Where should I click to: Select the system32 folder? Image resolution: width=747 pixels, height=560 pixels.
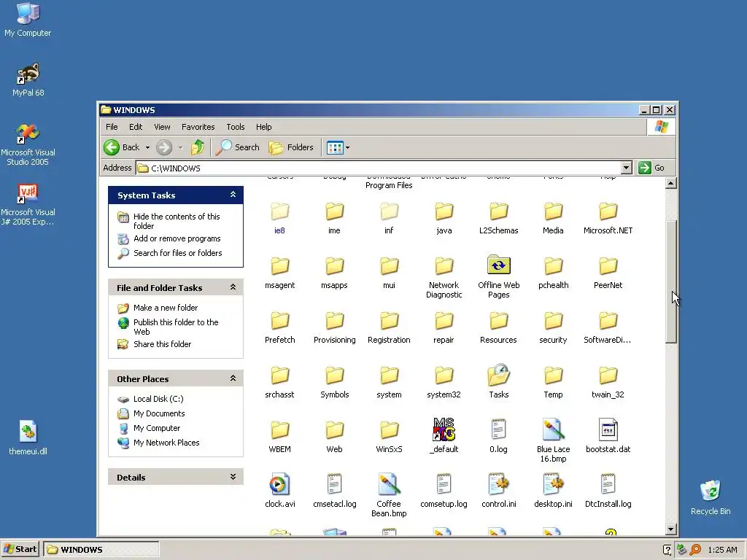point(444,382)
